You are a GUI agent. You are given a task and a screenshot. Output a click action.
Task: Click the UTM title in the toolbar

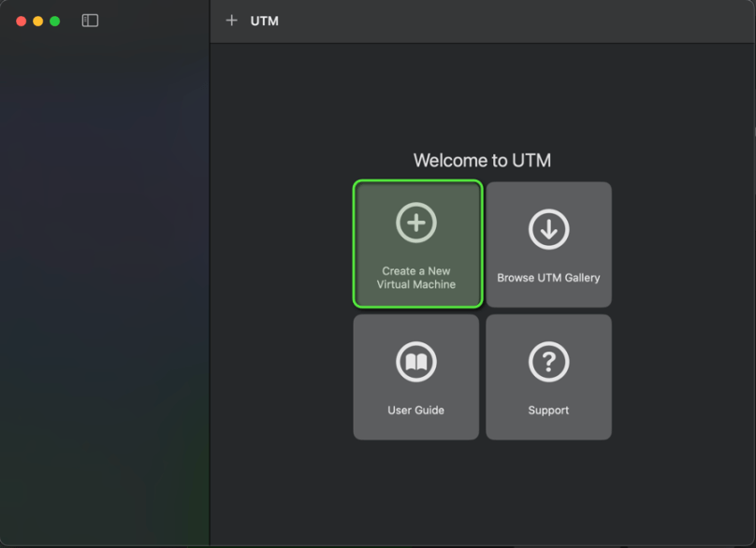[265, 20]
